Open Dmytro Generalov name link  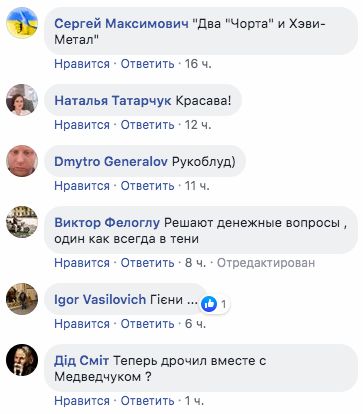(x=111, y=161)
